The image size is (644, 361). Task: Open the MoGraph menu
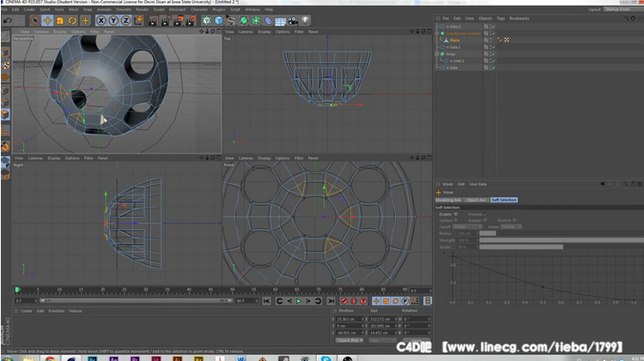tap(179, 9)
